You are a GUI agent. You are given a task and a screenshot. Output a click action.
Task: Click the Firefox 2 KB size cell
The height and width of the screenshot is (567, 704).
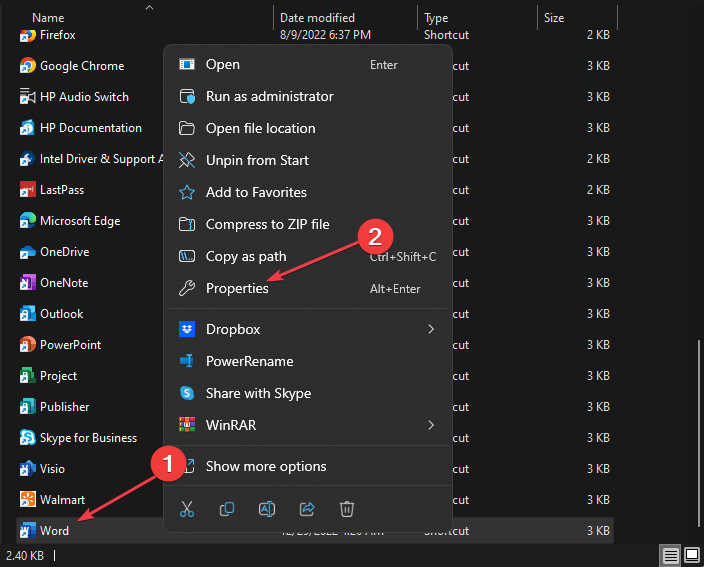(598, 35)
